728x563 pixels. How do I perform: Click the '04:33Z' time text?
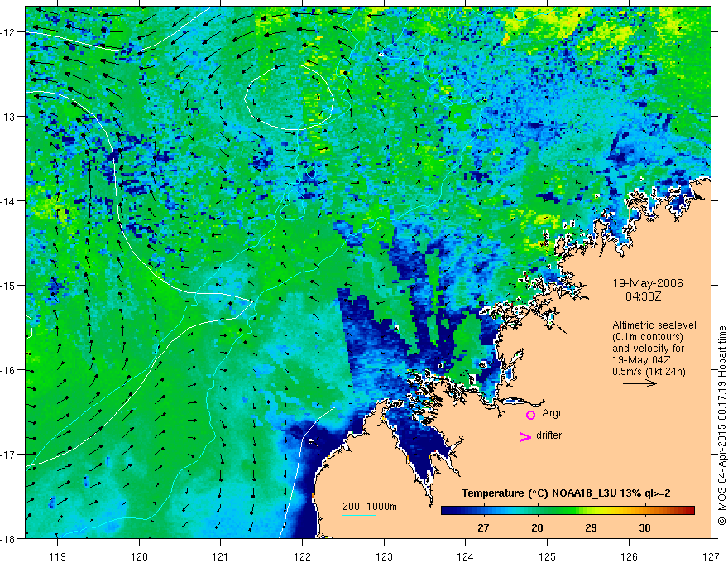coord(643,296)
